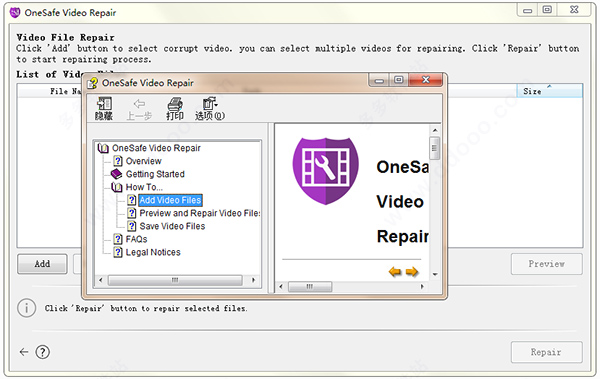600x379 pixels.
Task: Click the content pane vertical scrollbar thumb
Action: [x=435, y=148]
